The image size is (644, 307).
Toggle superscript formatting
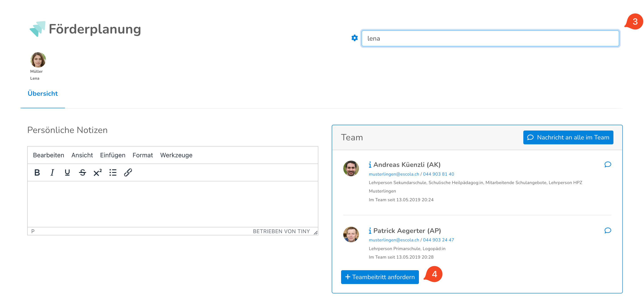(x=97, y=172)
